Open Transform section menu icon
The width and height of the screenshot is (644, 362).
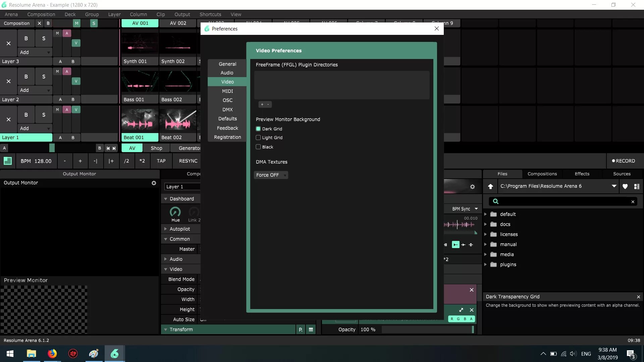pos(311,329)
